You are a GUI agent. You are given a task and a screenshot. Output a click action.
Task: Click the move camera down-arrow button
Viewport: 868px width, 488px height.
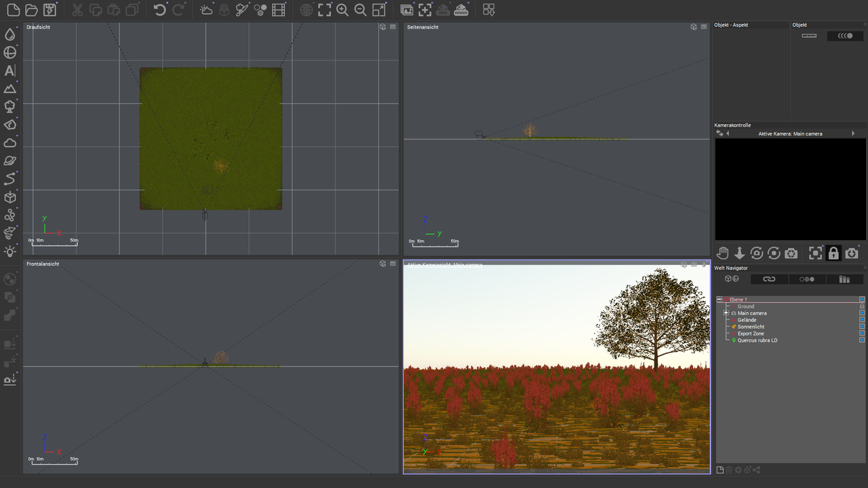click(740, 253)
